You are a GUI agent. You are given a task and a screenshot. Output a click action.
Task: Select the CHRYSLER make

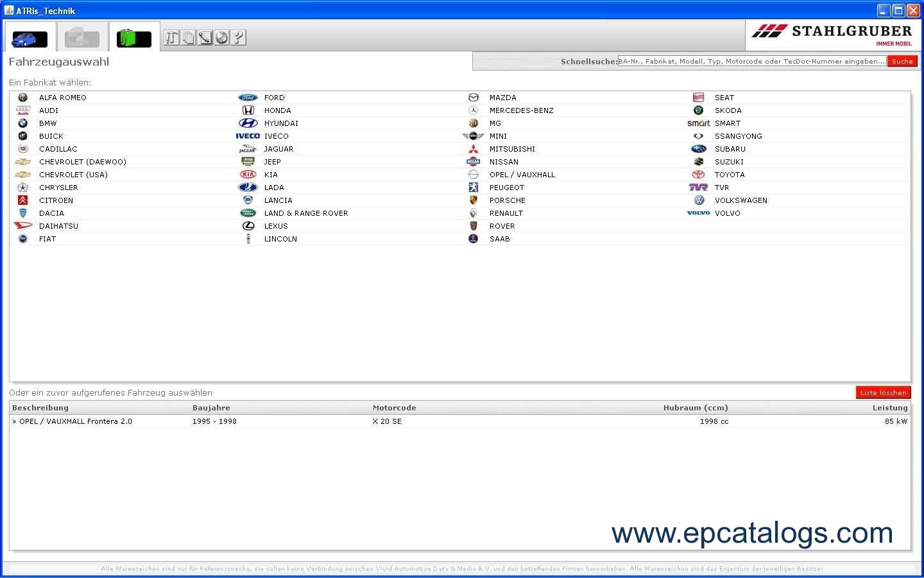coord(58,188)
